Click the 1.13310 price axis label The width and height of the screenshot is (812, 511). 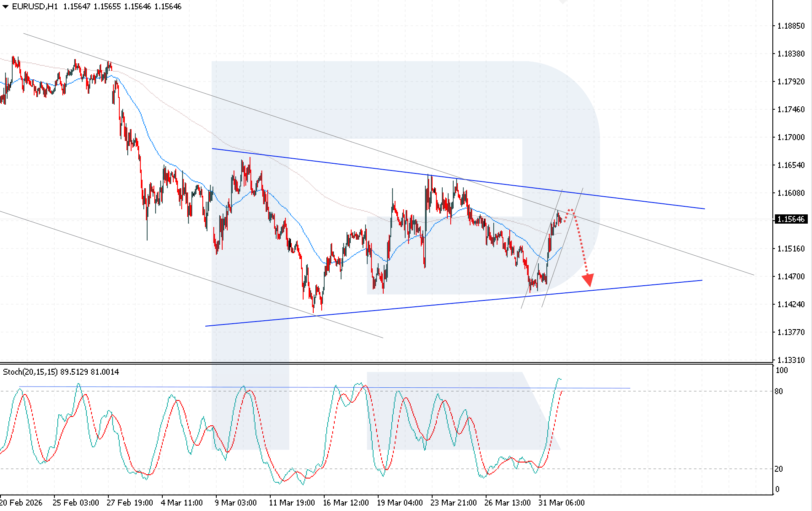[x=791, y=360]
